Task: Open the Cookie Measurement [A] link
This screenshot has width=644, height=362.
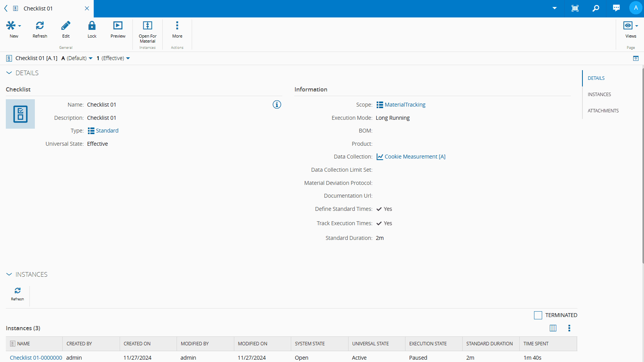Action: click(x=415, y=157)
